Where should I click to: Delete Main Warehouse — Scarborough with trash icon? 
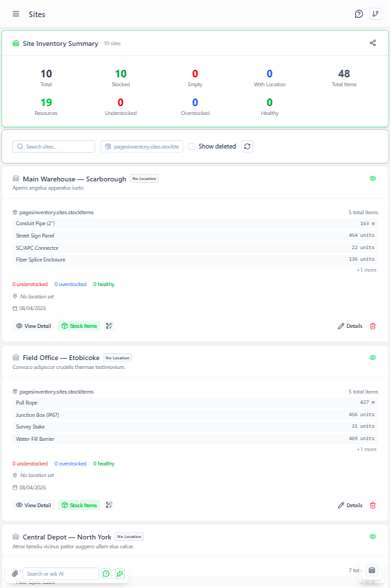click(x=373, y=326)
